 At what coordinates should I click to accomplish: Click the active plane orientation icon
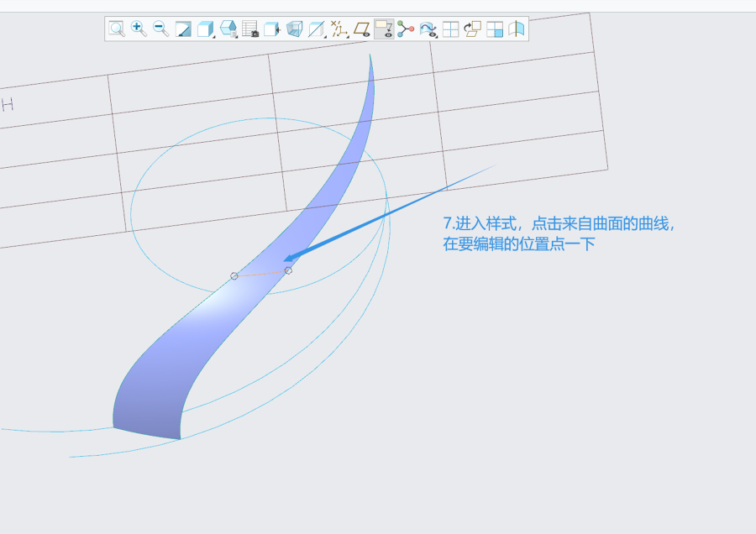[x=472, y=29]
